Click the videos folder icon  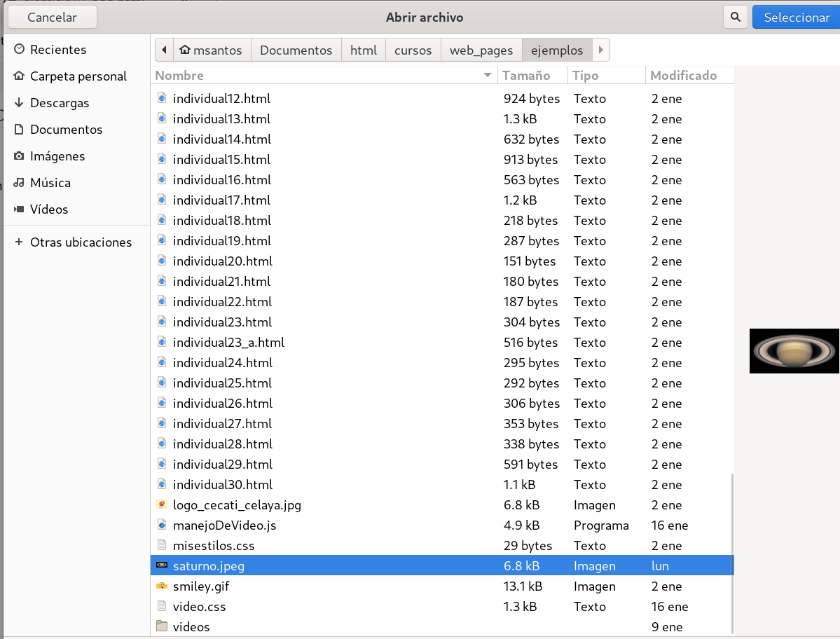coord(162,626)
